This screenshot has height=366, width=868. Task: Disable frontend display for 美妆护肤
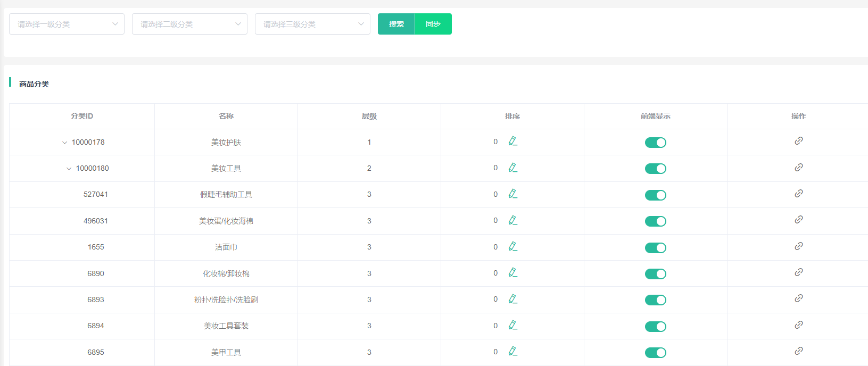pyautogui.click(x=655, y=143)
